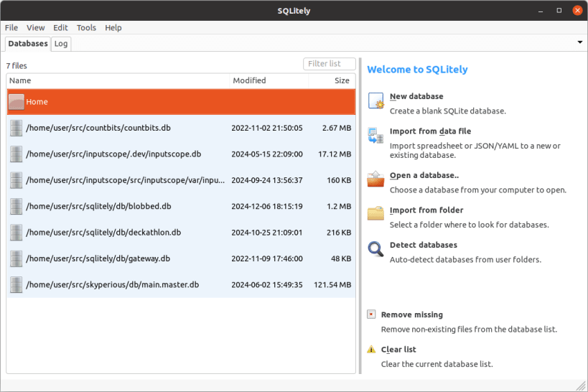588x392 pixels.
Task: Click Import from data file
Action: point(430,131)
